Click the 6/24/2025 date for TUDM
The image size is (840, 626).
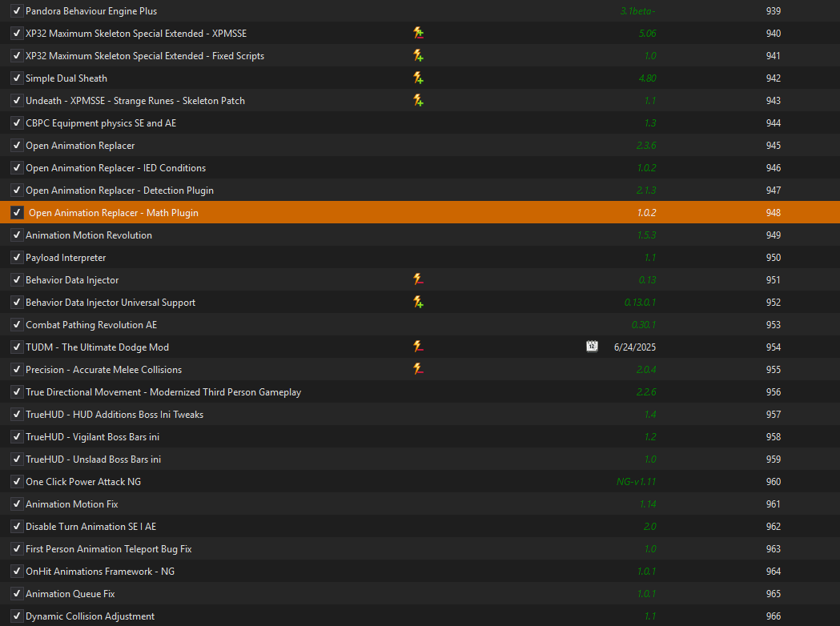click(x=635, y=347)
